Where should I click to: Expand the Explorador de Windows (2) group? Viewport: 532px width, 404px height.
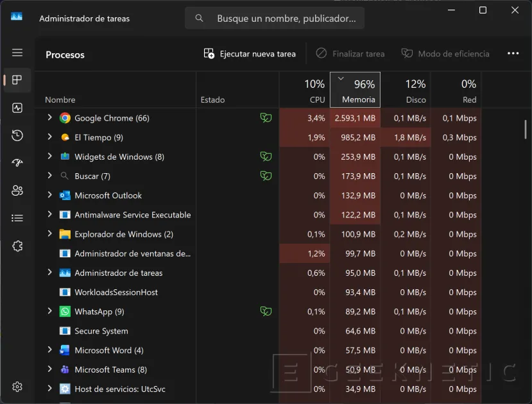49,233
